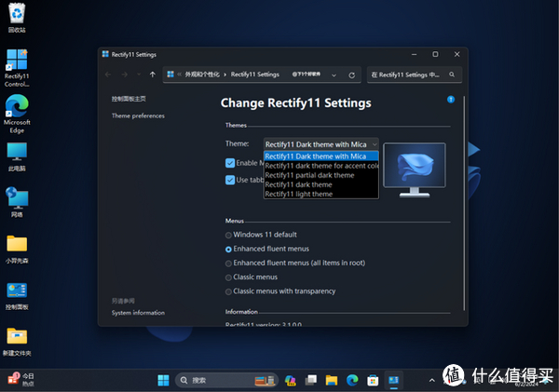Click the control panel address bar icon
The image size is (559, 392).
pos(170,74)
